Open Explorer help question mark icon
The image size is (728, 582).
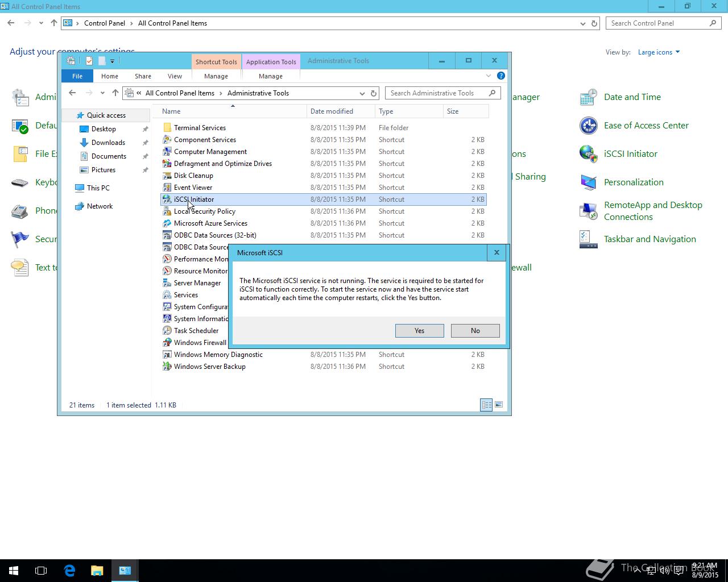501,76
